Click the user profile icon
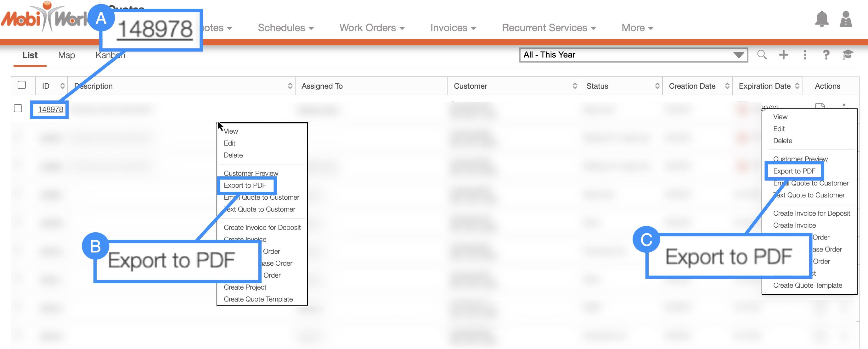 click(845, 19)
